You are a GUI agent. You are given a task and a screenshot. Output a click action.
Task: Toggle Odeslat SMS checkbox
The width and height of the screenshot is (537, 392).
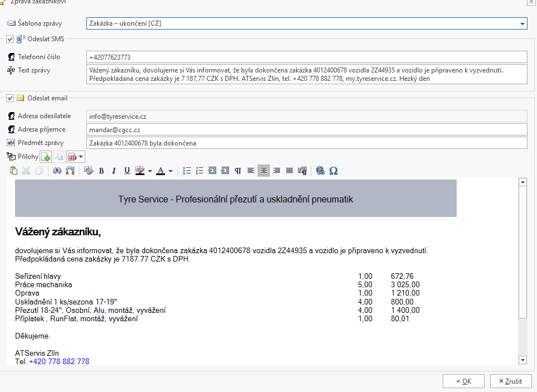[10, 39]
